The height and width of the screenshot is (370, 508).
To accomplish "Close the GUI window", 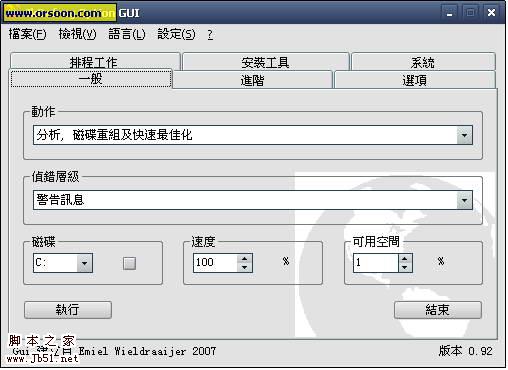I will [491, 13].
